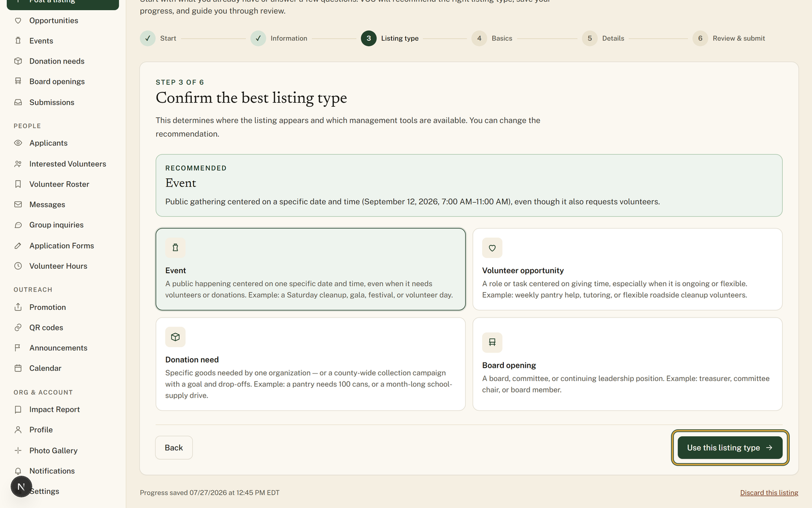Screen dimensions: 812x508
Task: Select the Event listing type card
Action: click(311, 269)
